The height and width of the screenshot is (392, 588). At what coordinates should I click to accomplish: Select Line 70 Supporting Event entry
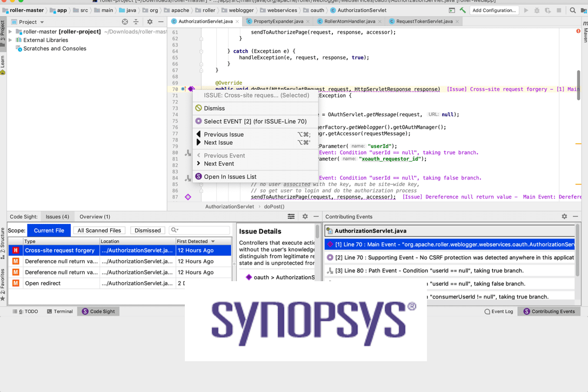click(449, 257)
